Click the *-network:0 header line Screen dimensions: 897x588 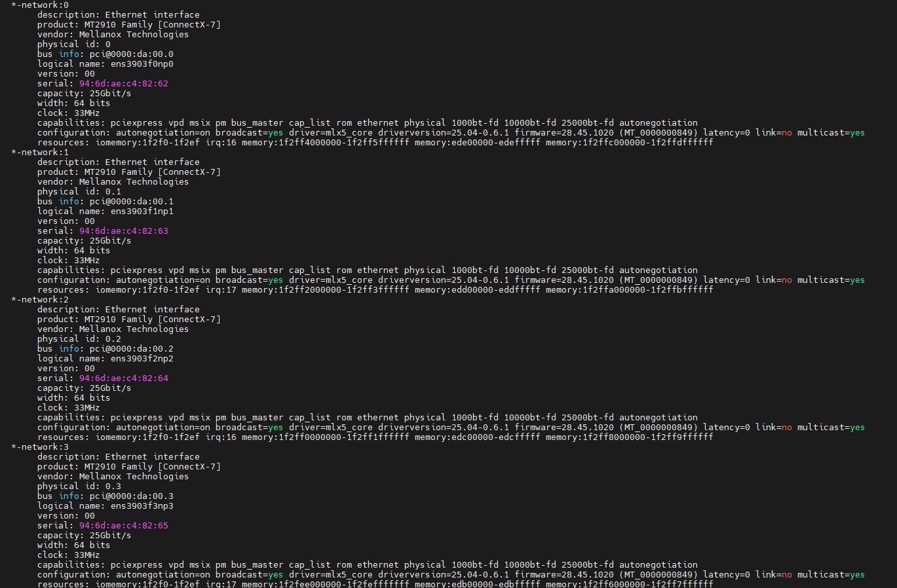click(40, 5)
